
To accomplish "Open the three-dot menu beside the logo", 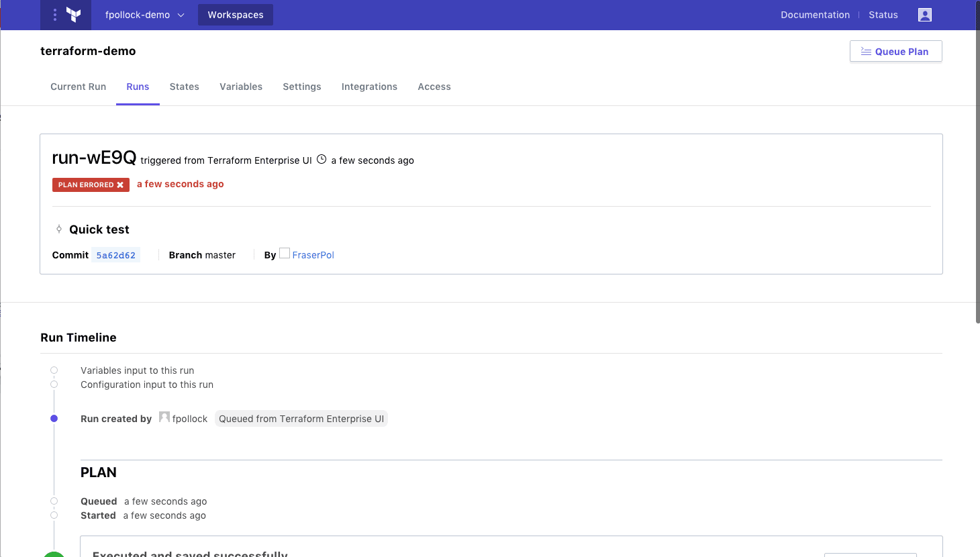I will tap(55, 15).
